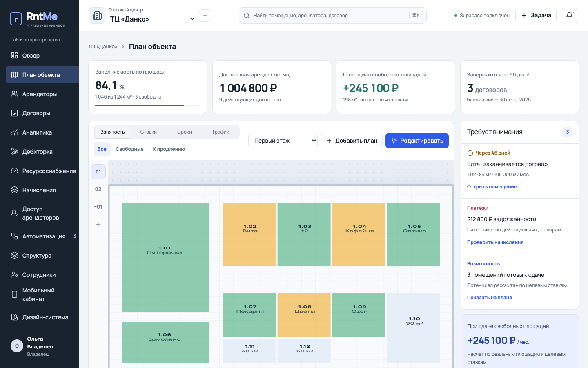Follow the Показать на плане link
This screenshot has width=588, height=368.
tap(490, 298)
